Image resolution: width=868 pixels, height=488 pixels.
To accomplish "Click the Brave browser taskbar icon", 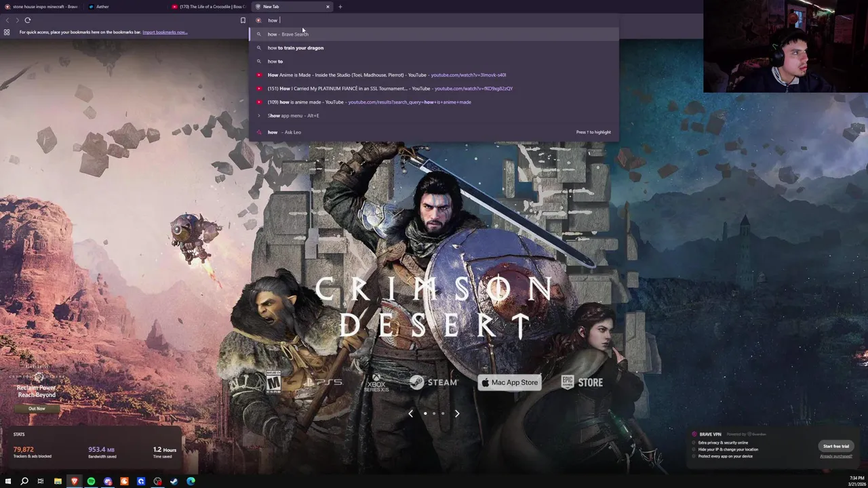I will [75, 481].
